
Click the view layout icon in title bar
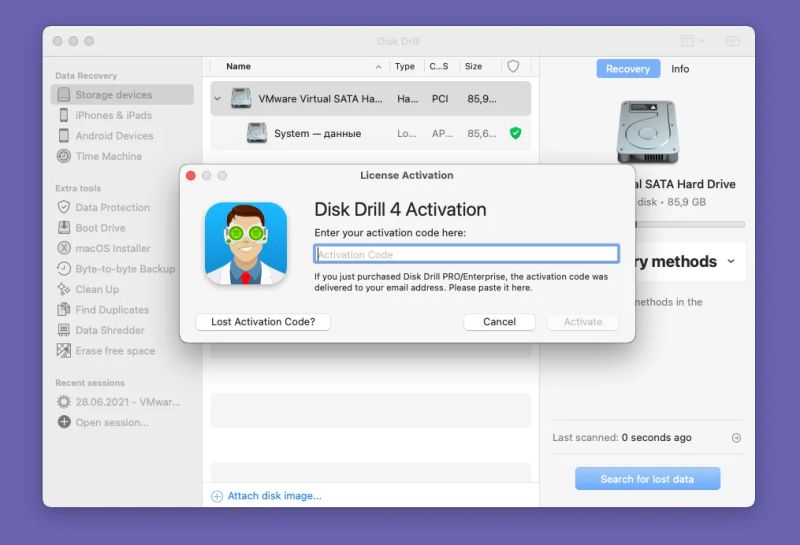(x=687, y=41)
